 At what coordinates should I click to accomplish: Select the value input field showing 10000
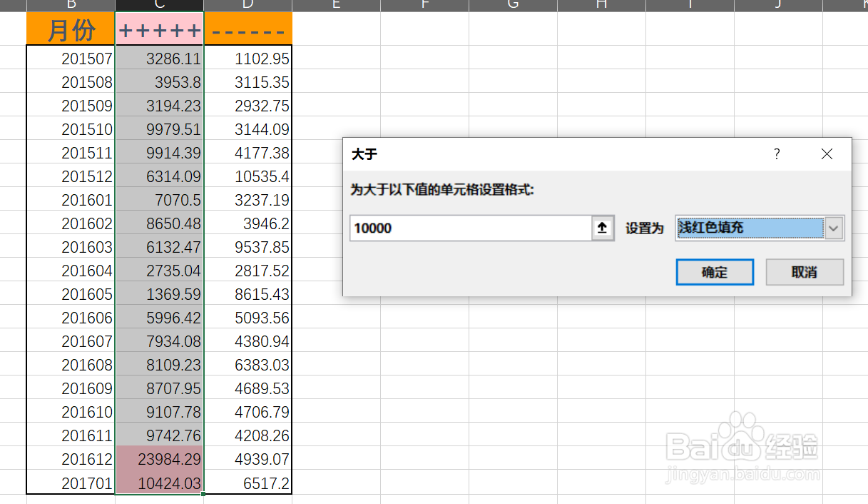tap(471, 228)
